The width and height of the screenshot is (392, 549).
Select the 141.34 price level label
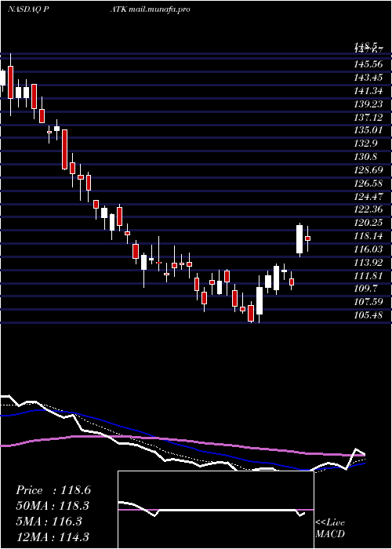(x=368, y=91)
